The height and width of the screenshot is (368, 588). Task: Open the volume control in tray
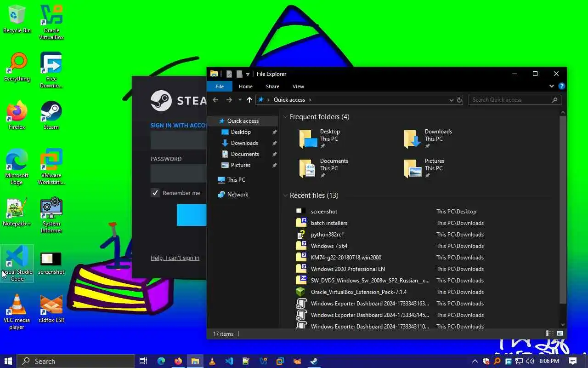(x=530, y=361)
